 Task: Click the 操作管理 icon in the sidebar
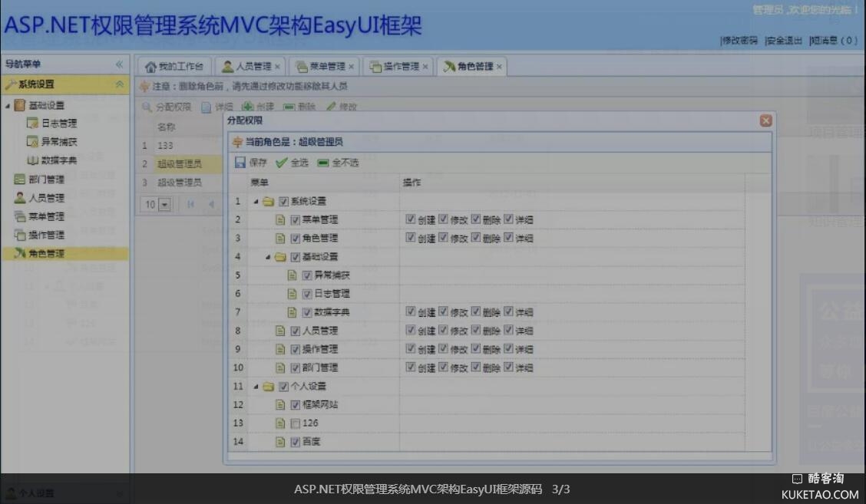(x=20, y=235)
